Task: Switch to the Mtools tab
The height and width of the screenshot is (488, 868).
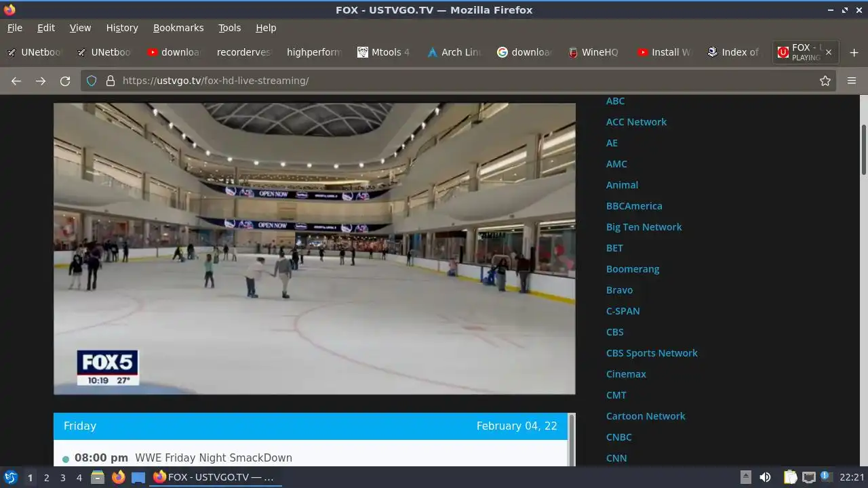Action: [384, 52]
